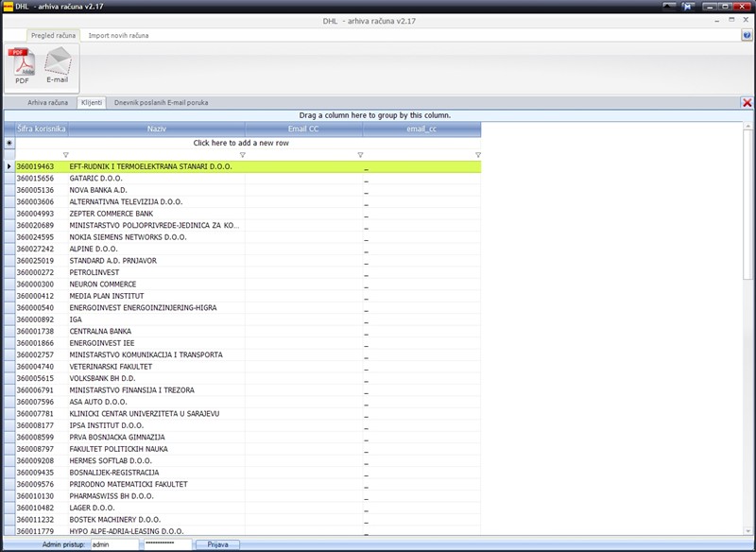Switch to the Arhiva računa tab

click(48, 103)
